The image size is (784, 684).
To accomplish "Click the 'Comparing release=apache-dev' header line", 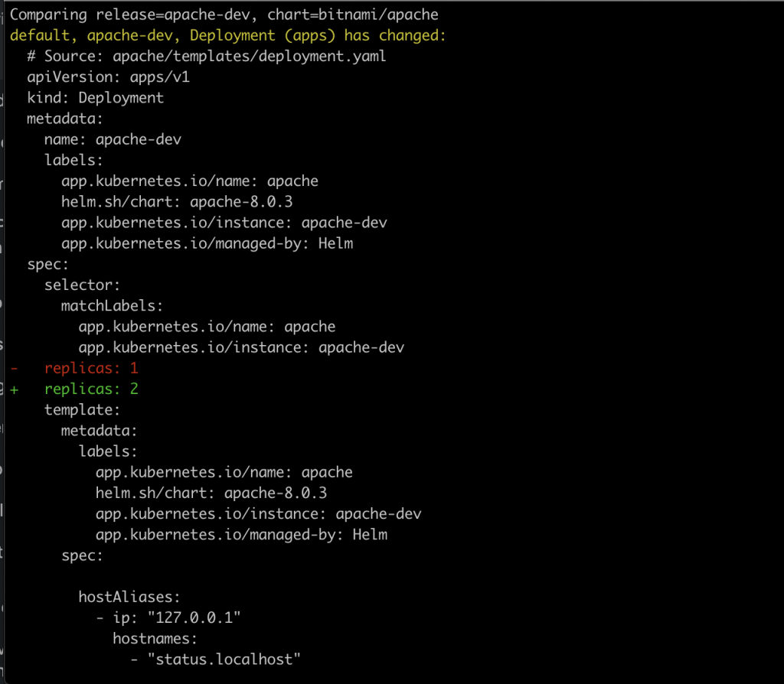I will 224,15.
